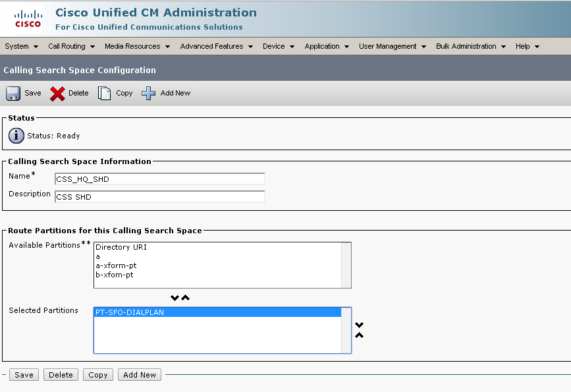Screen dimensions: 571x392
Task: Open the Bulk Administration menu
Action: coord(471,46)
